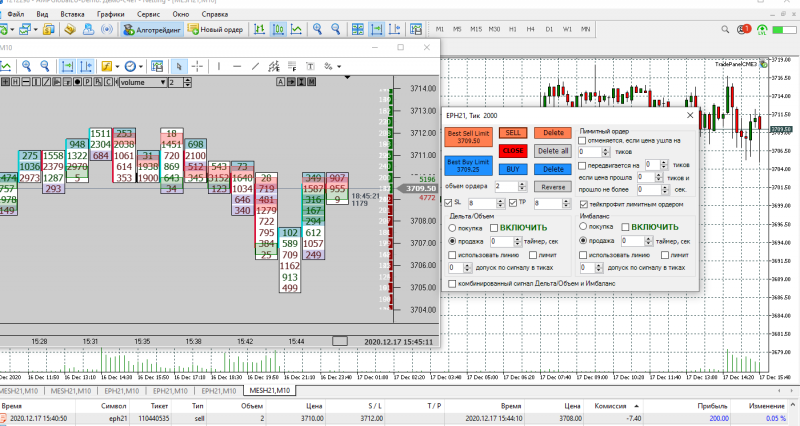
Task: Open the Файл menu
Action: pos(16,14)
